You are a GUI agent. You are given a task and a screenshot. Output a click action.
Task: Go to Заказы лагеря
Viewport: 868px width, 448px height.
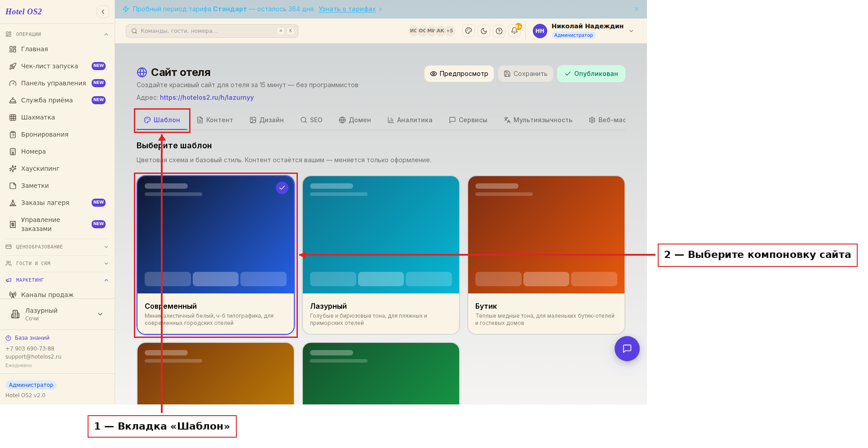click(57, 203)
